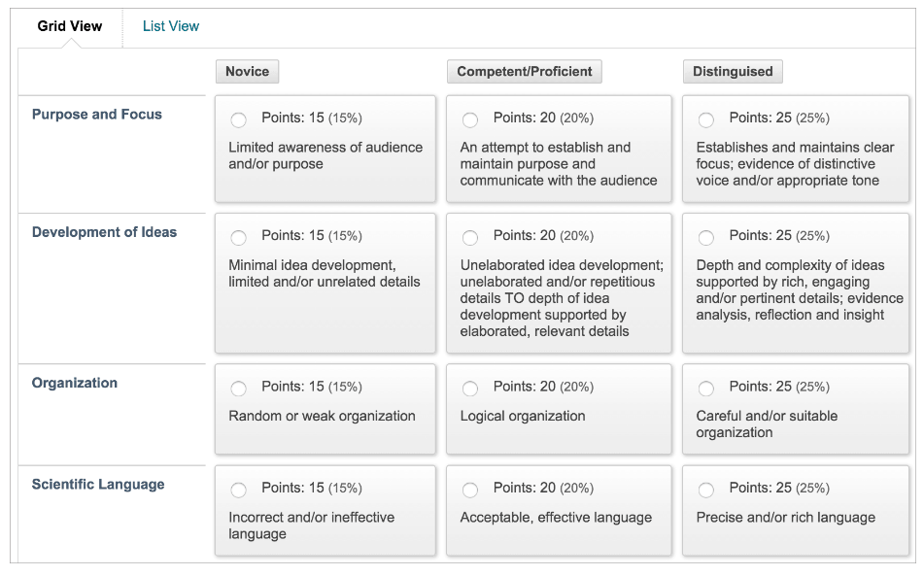Select Novice radio for Development of Ideas
Image resolution: width=924 pixels, height=576 pixels.
(x=239, y=237)
